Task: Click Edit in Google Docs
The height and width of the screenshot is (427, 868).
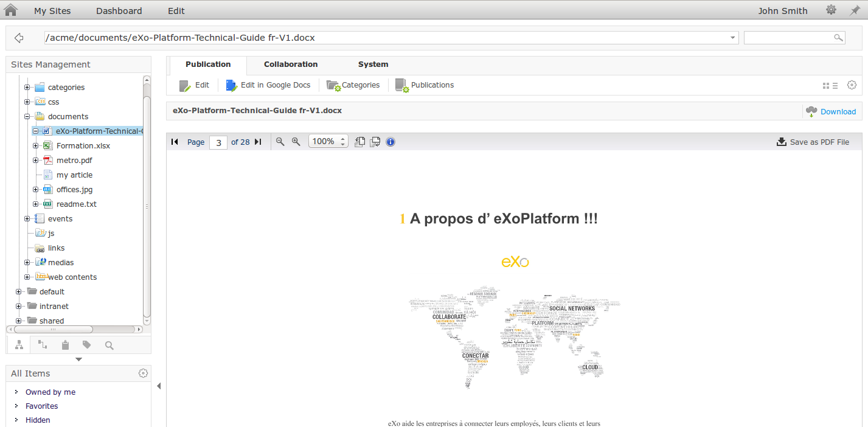Action: [268, 85]
